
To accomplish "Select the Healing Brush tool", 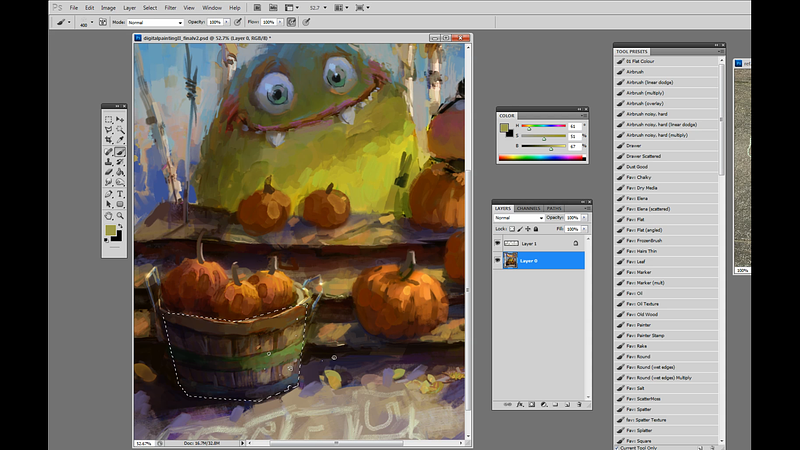I will click(109, 152).
